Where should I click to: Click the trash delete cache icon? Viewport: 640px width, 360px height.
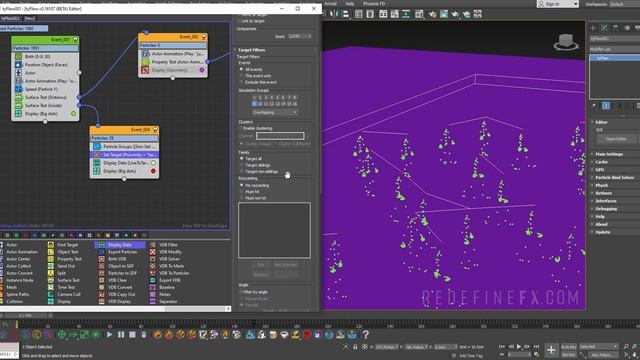click(144, 335)
